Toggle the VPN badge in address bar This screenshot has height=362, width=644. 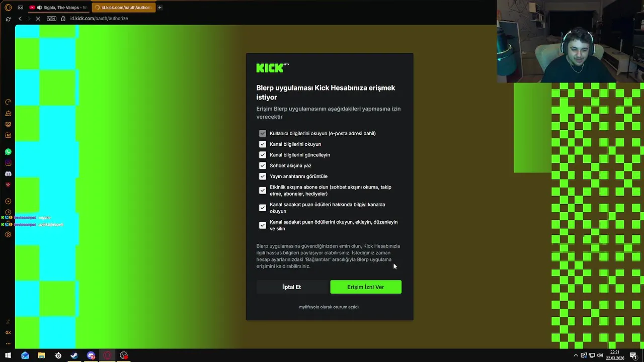click(x=51, y=19)
